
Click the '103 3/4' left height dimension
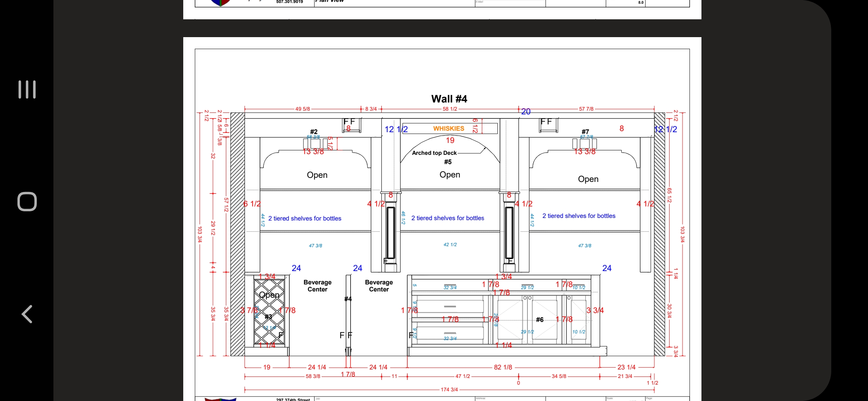point(200,234)
